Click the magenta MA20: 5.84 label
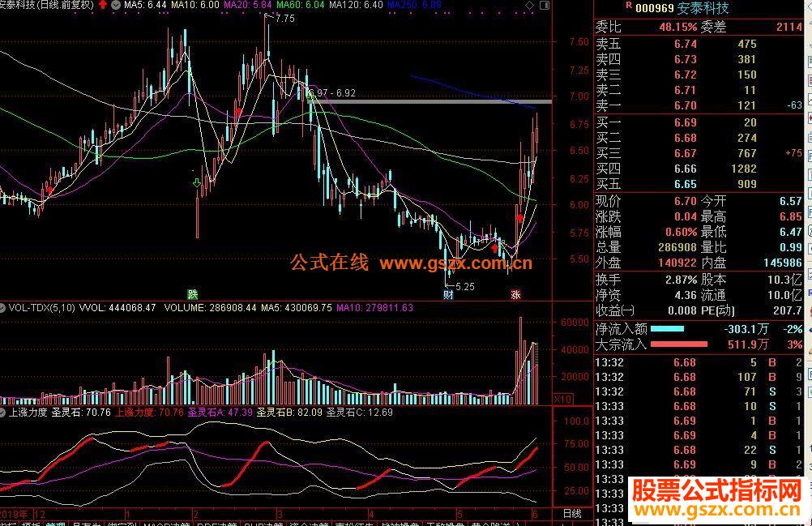The height and width of the screenshot is (526, 812). 247,5
